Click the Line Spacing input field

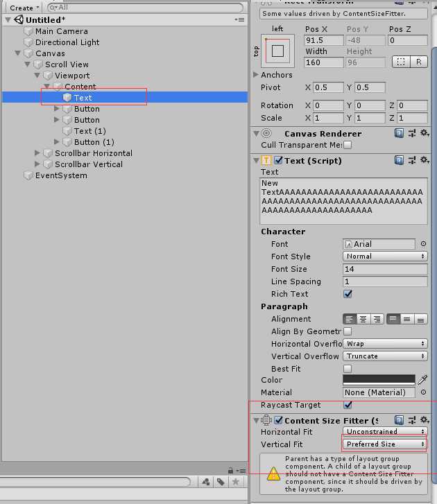click(385, 281)
